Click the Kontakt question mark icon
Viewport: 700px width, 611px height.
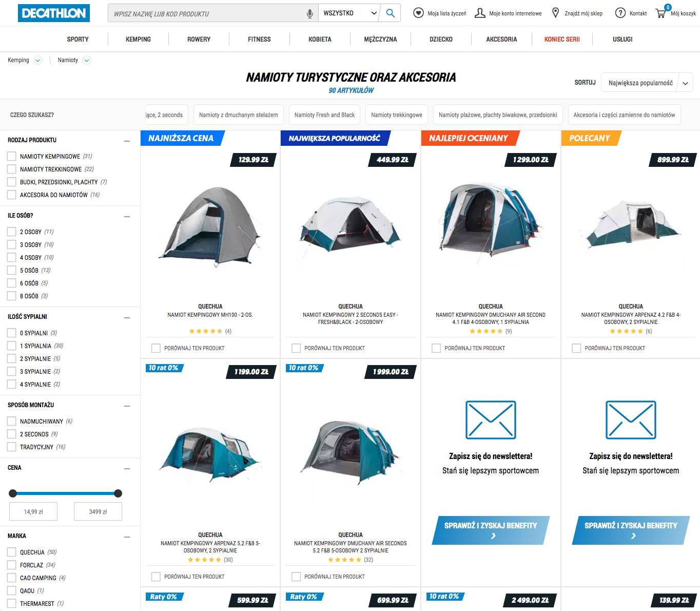pos(620,13)
